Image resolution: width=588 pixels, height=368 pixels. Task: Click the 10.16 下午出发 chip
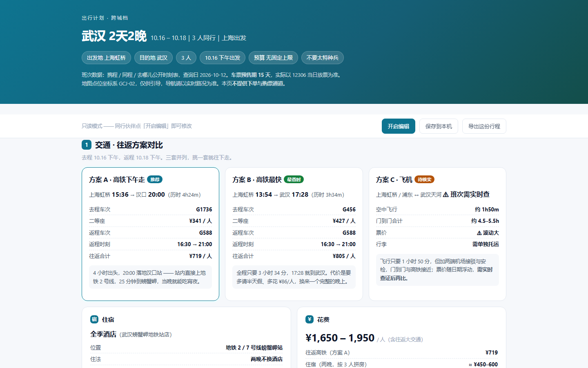pyautogui.click(x=223, y=58)
